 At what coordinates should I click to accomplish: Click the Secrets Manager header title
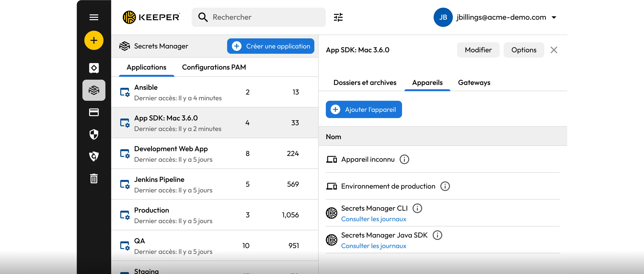coord(161,46)
